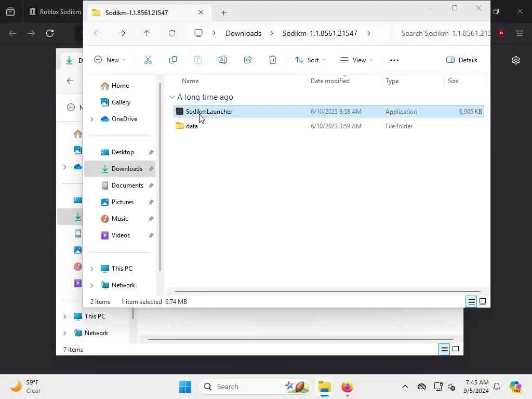The width and height of the screenshot is (532, 399).
Task: Open the browser hamburger menu
Action: tap(520, 33)
